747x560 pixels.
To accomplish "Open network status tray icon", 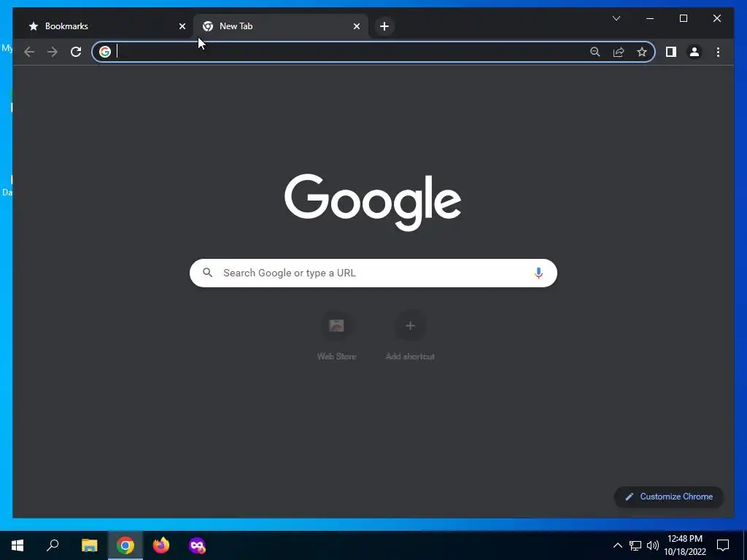I will tap(635, 545).
